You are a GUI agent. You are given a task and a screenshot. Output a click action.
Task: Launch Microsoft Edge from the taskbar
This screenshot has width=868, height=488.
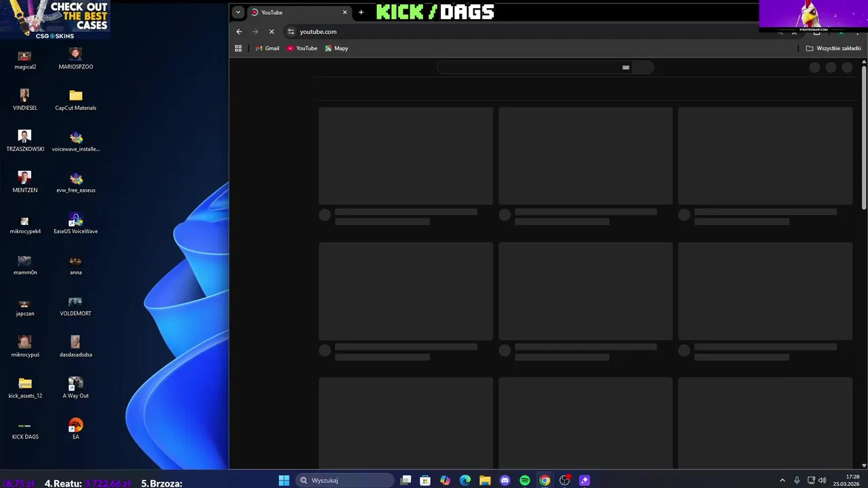465,481
